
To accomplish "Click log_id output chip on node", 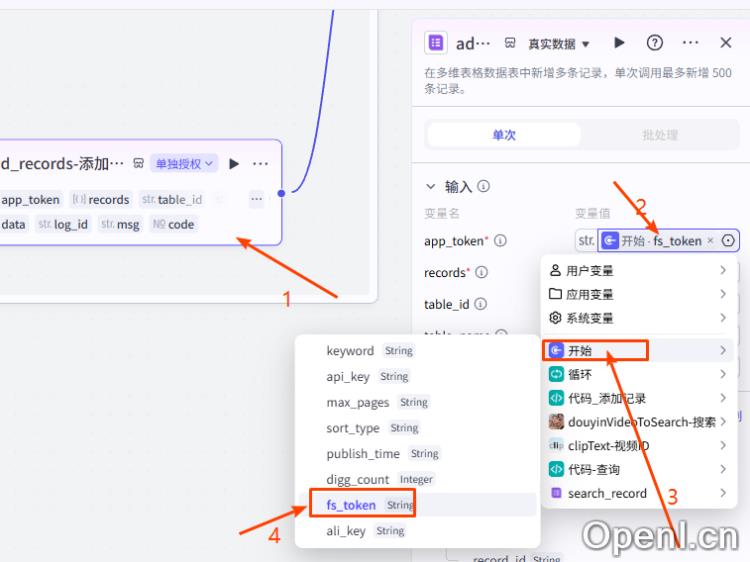I will click(x=63, y=224).
